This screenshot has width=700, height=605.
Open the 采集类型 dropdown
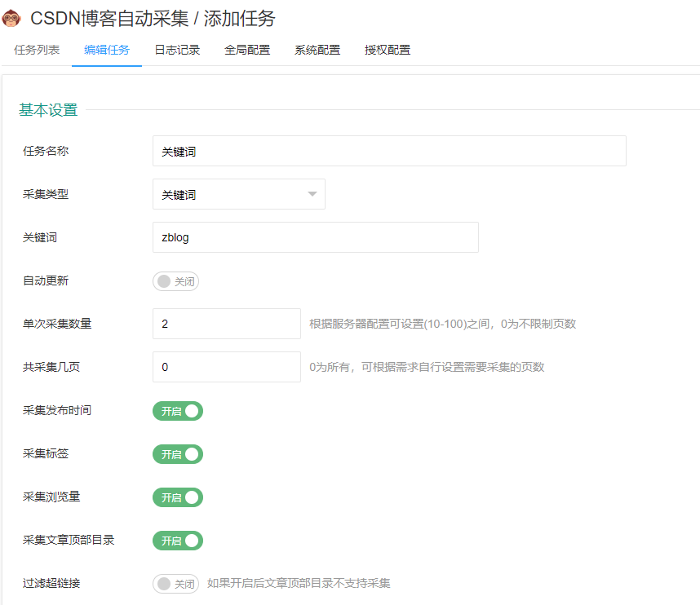click(239, 194)
